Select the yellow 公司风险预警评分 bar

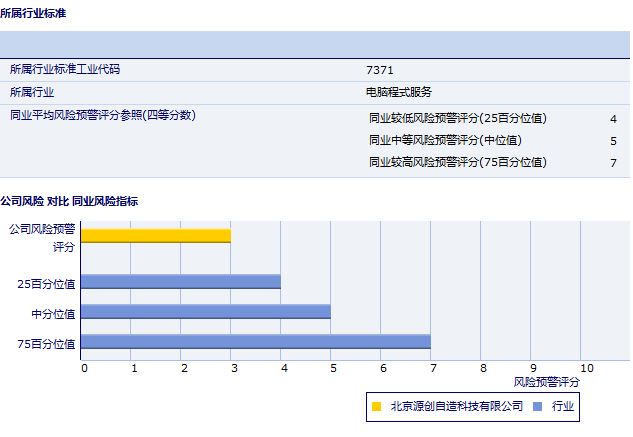pos(156,236)
